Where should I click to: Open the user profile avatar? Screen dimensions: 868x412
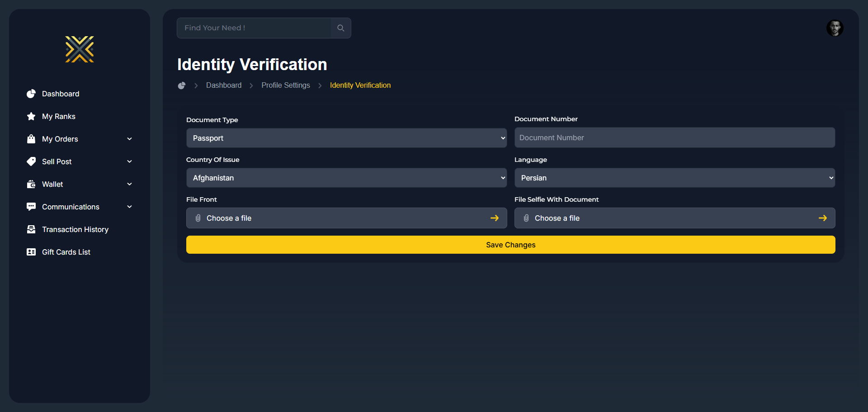pos(835,28)
